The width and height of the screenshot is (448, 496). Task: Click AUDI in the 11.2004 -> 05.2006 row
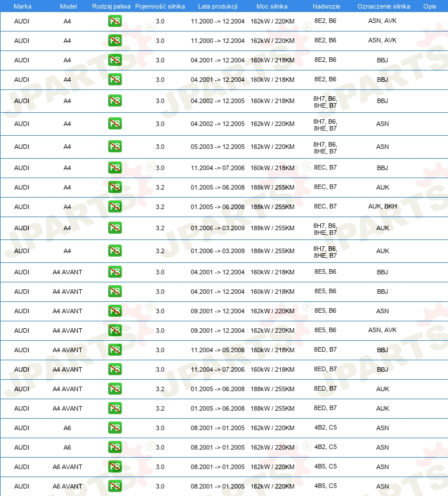tap(22, 350)
